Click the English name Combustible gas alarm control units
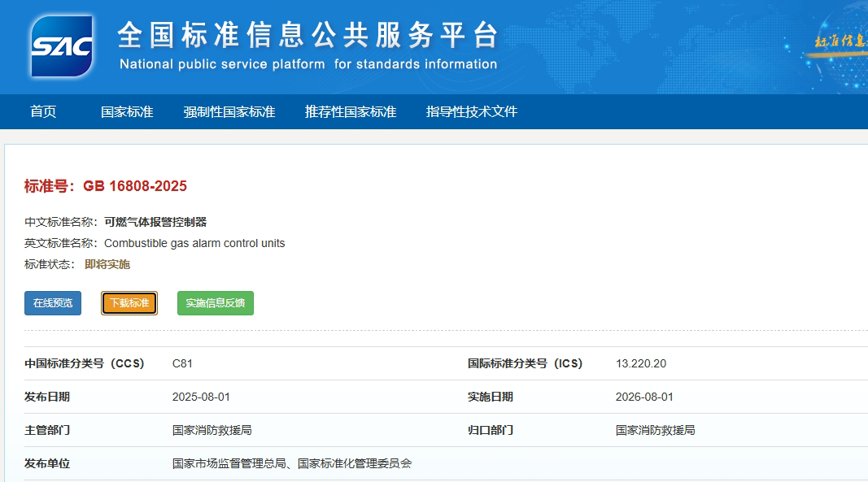868x482 pixels. coord(194,243)
